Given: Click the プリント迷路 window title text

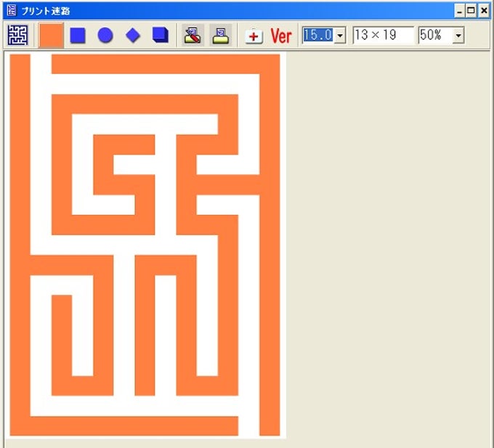Looking at the screenshot, I should tap(46, 11).
